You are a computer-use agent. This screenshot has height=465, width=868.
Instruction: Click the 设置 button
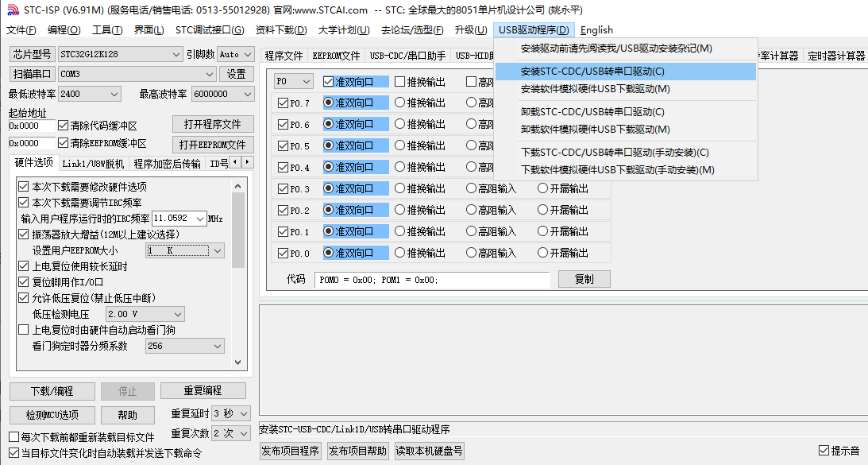coord(237,74)
